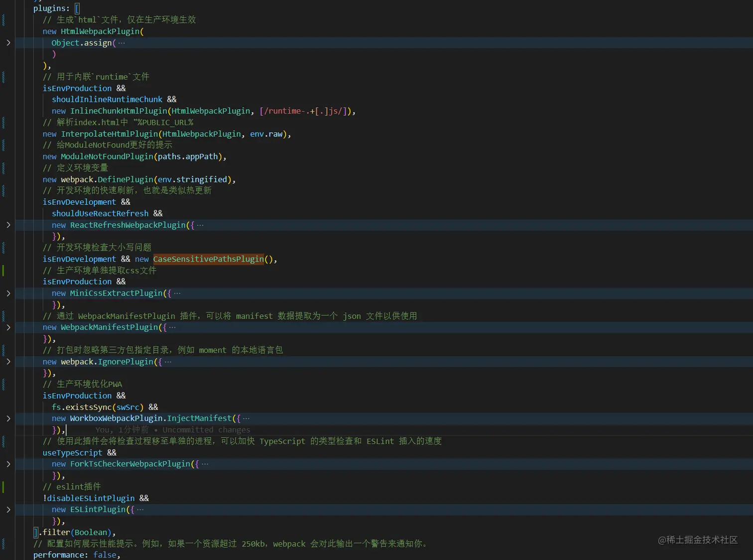
Task: Click the [/runtime-.+[.]js/] regex literal
Action: pos(303,111)
